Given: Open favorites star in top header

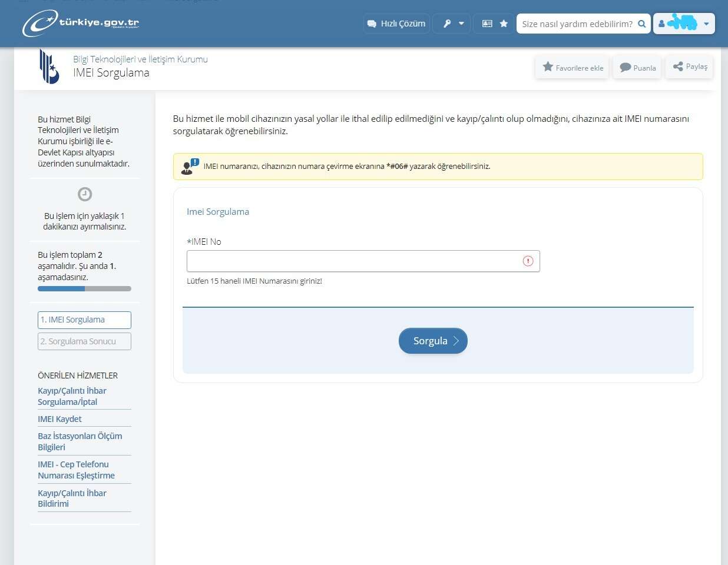Looking at the screenshot, I should click(504, 24).
